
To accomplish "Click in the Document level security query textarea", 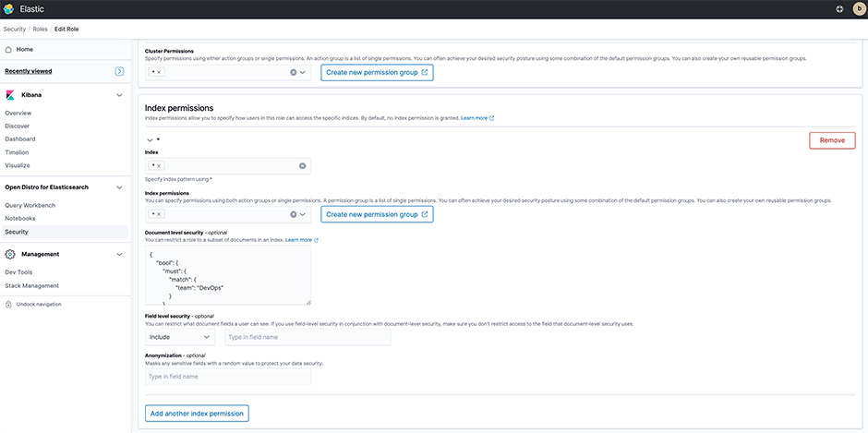I will point(228,275).
